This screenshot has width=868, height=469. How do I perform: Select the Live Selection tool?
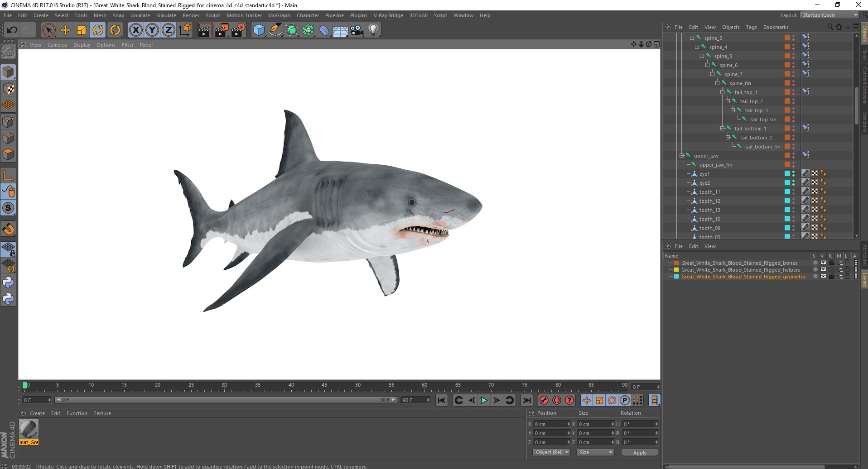point(48,30)
